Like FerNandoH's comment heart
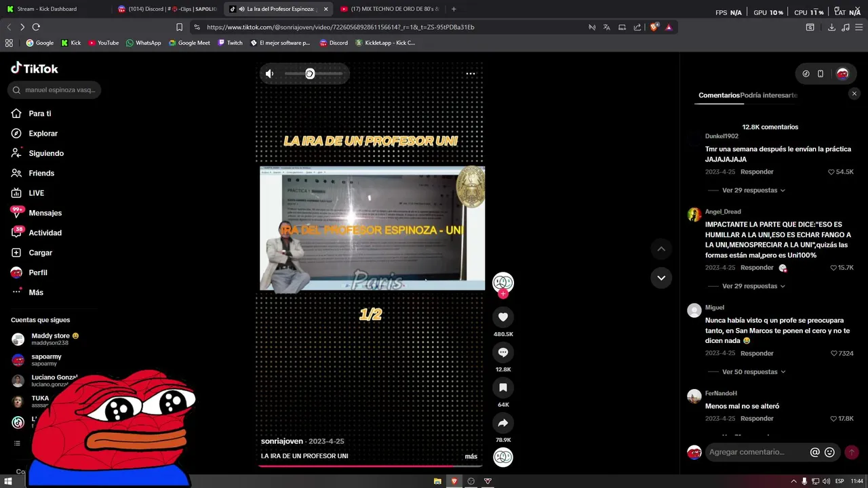 coord(833,419)
